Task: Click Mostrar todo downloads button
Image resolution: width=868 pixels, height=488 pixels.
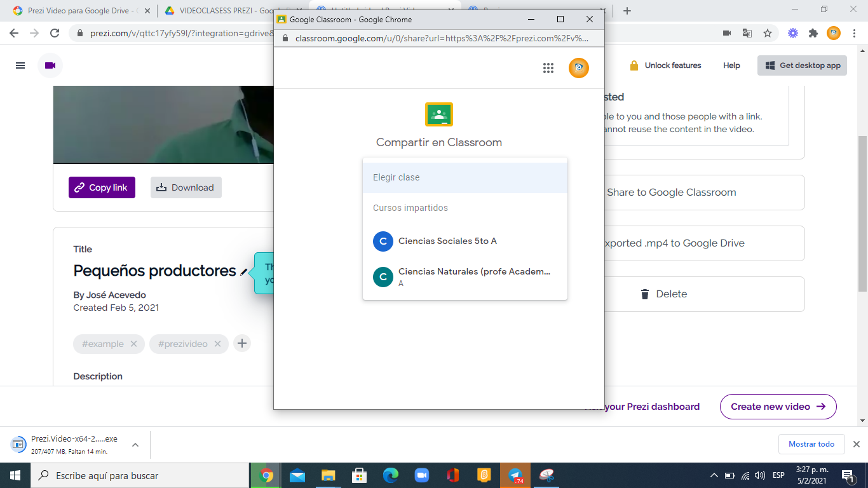Action: coord(811,444)
